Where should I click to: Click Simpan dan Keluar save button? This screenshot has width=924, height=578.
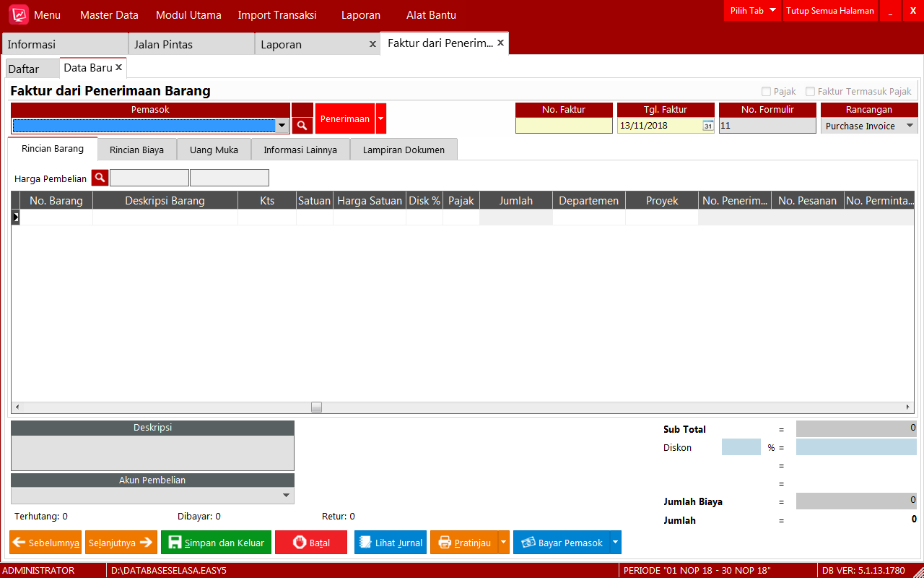tap(216, 543)
